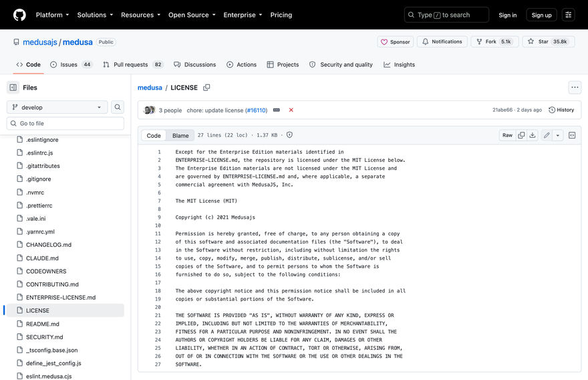Open .eslintignore in the file tree
The height and width of the screenshot is (380, 588).
pos(42,140)
